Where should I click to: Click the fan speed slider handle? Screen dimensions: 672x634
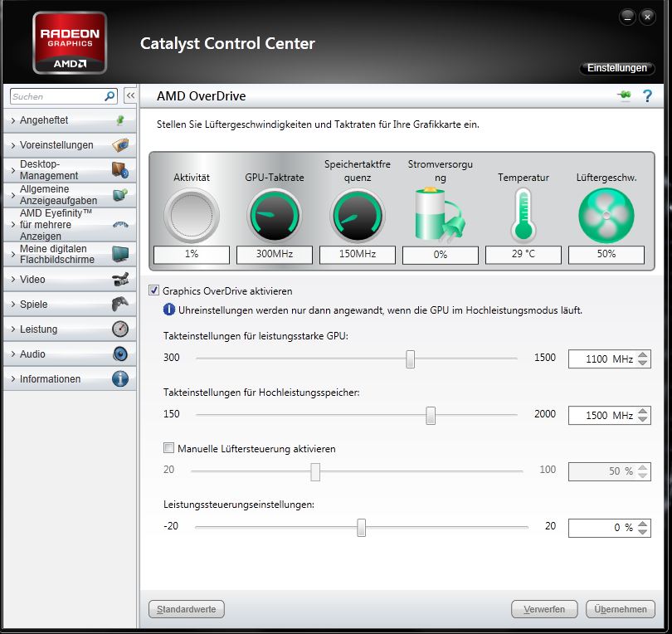click(315, 471)
